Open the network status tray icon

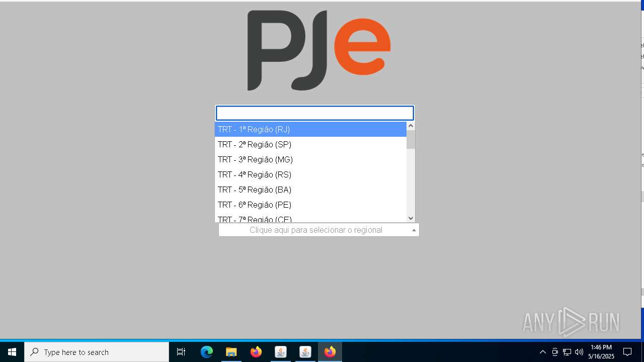point(567,352)
